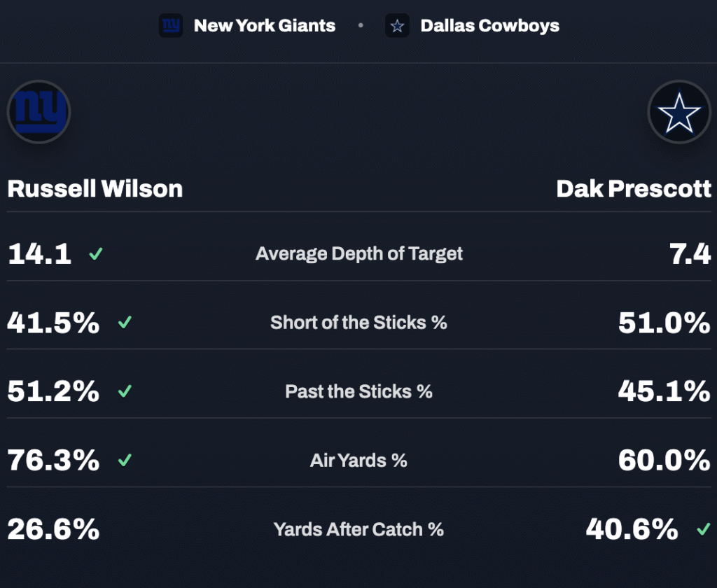
Task: Click checkmark next to 41.5% value
Action: 125,323
